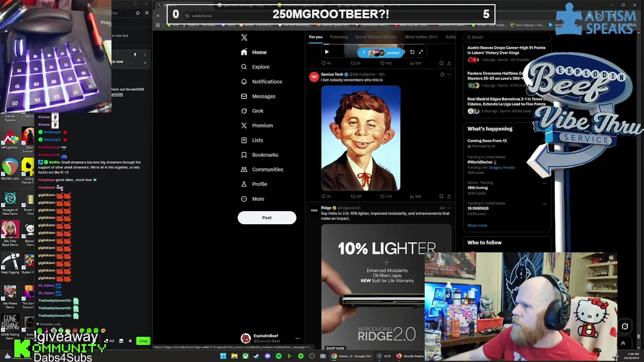Open Genius Tech profile name
This screenshot has height=362, width=644.
point(332,74)
